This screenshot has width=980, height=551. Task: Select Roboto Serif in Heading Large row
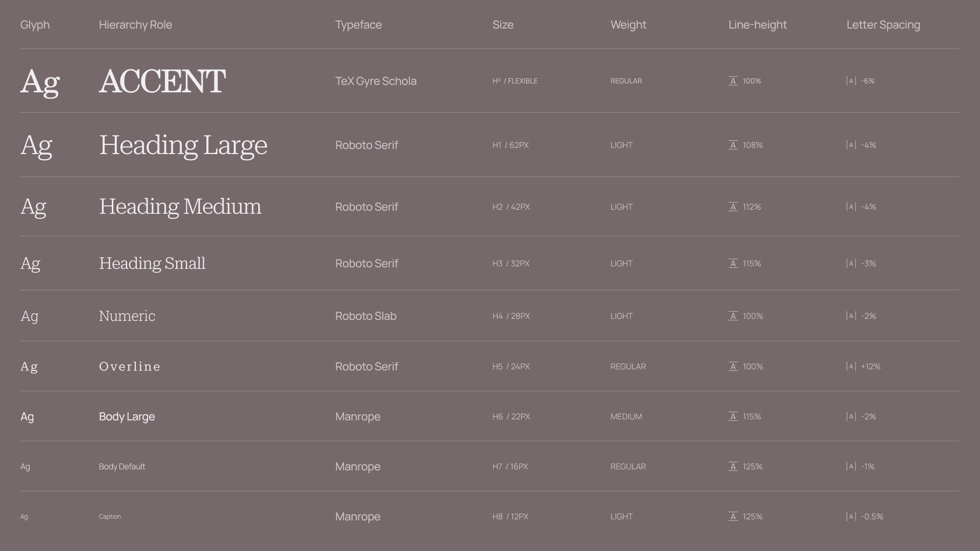point(366,145)
